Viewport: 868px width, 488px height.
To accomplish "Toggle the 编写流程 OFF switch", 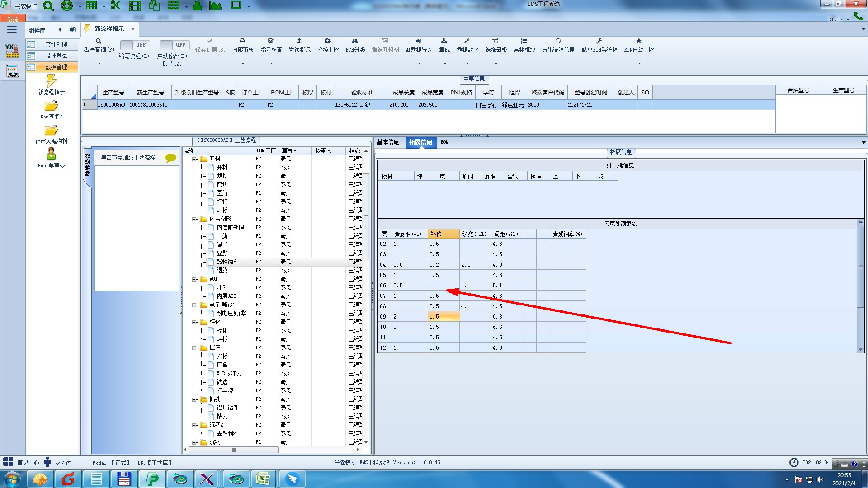I will tap(134, 45).
